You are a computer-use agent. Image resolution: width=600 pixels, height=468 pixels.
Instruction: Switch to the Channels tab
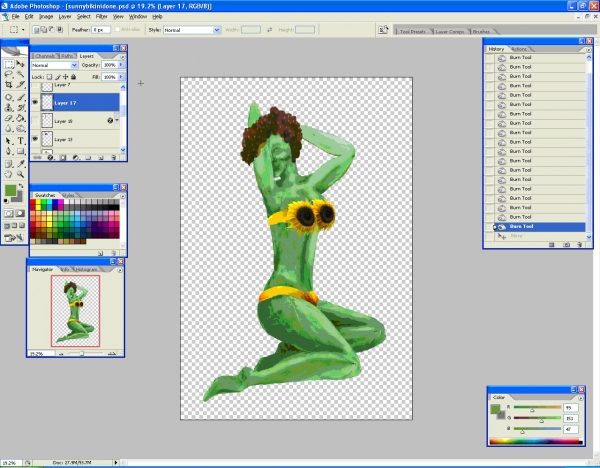tap(44, 56)
